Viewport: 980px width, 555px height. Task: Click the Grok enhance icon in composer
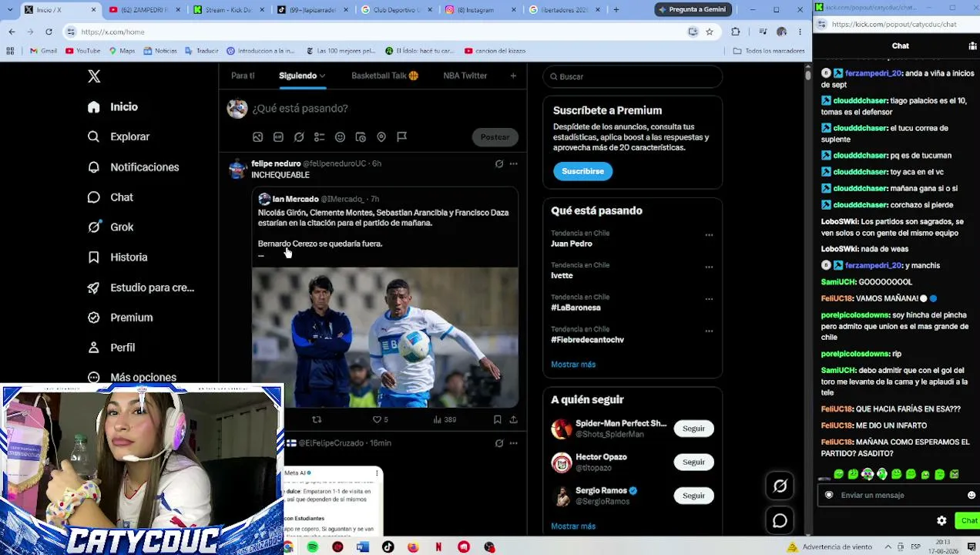click(x=299, y=137)
